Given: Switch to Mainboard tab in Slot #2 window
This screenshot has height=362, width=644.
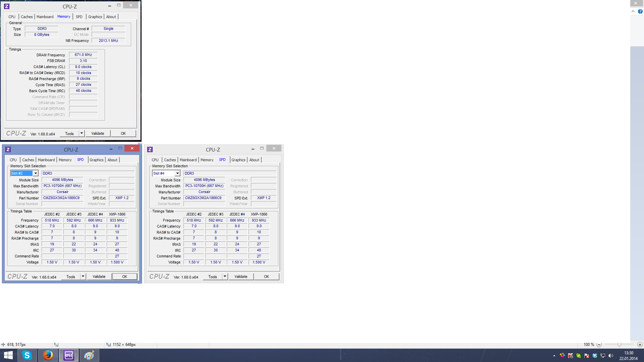Looking at the screenshot, I should click(x=46, y=160).
